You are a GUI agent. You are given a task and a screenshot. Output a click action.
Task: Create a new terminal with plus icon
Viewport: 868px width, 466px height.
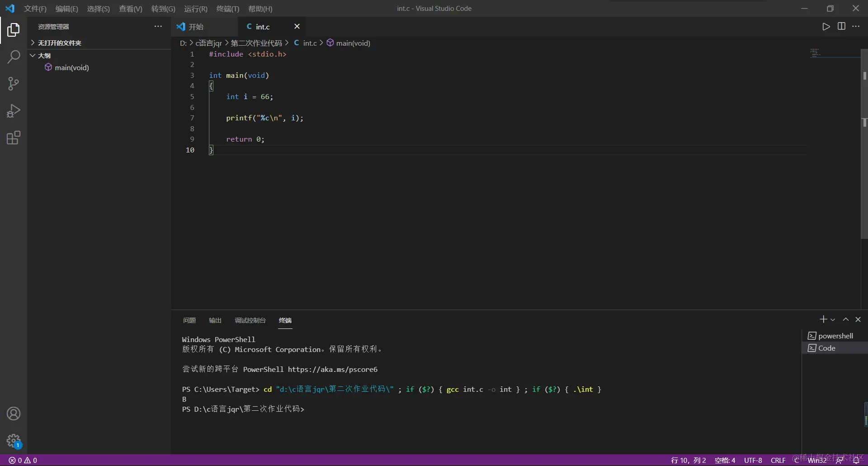823,319
